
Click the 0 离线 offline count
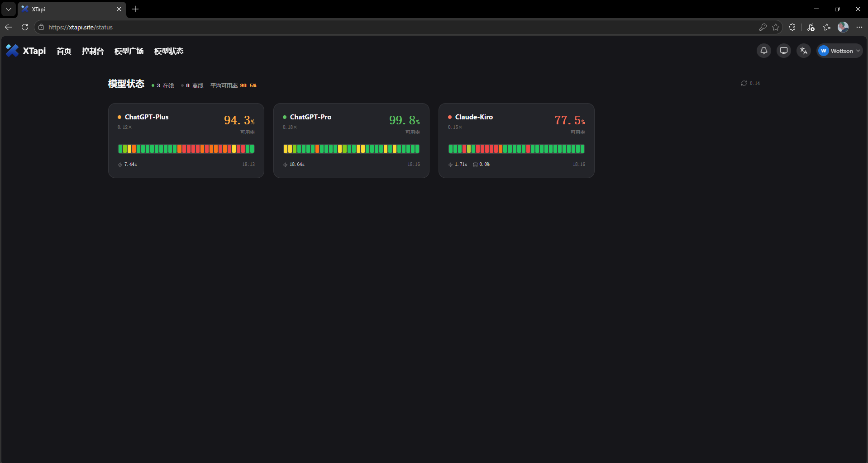pyautogui.click(x=192, y=85)
